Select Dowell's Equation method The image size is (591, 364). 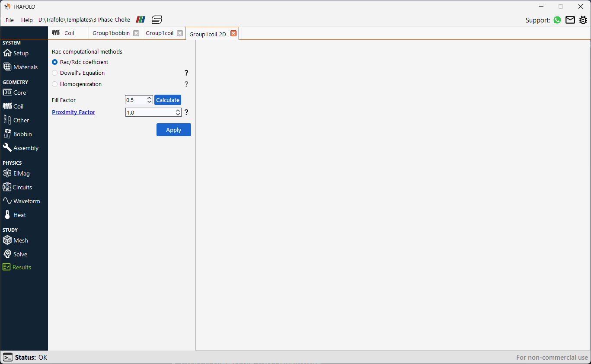[54, 73]
